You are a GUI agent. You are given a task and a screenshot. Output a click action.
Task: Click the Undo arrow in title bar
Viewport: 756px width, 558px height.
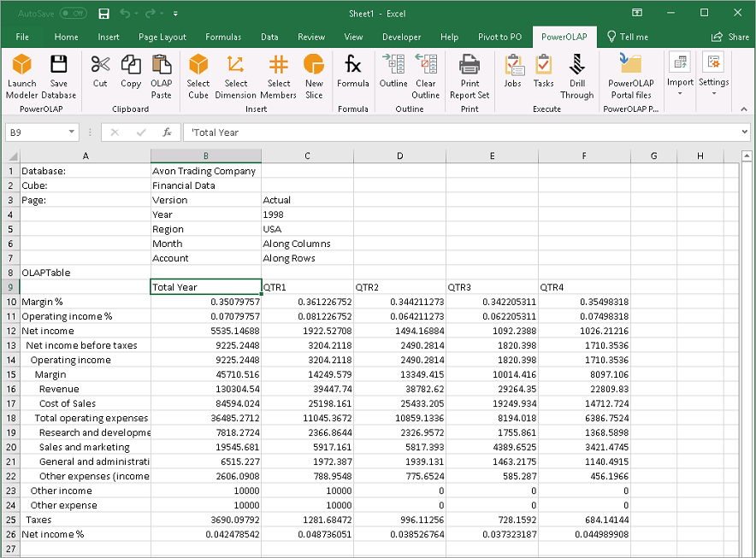pyautogui.click(x=125, y=14)
